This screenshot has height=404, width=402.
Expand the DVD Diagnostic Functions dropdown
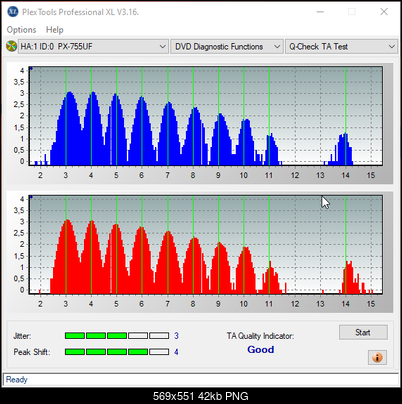point(227,47)
